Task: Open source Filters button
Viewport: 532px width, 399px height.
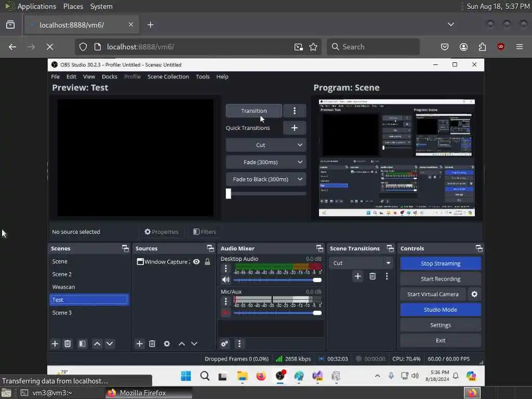Action: coord(204,232)
